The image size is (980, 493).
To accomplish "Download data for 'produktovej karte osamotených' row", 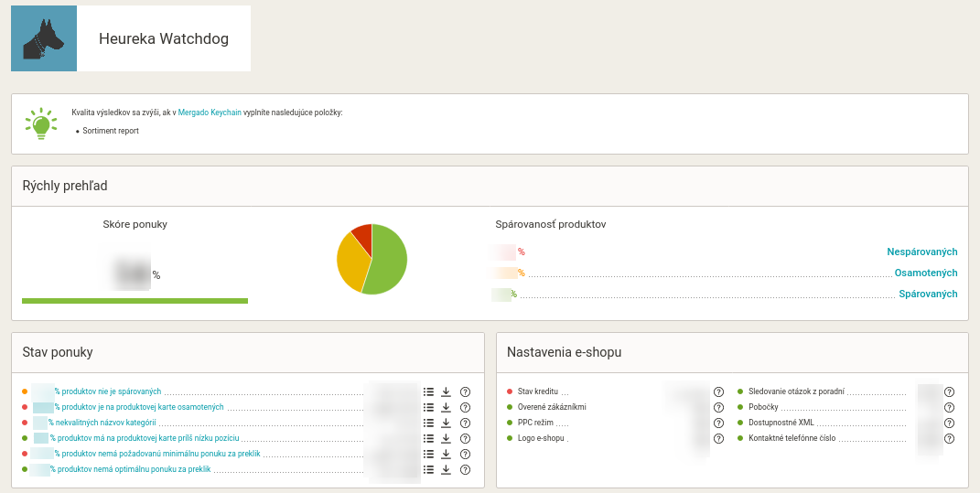I will [446, 407].
